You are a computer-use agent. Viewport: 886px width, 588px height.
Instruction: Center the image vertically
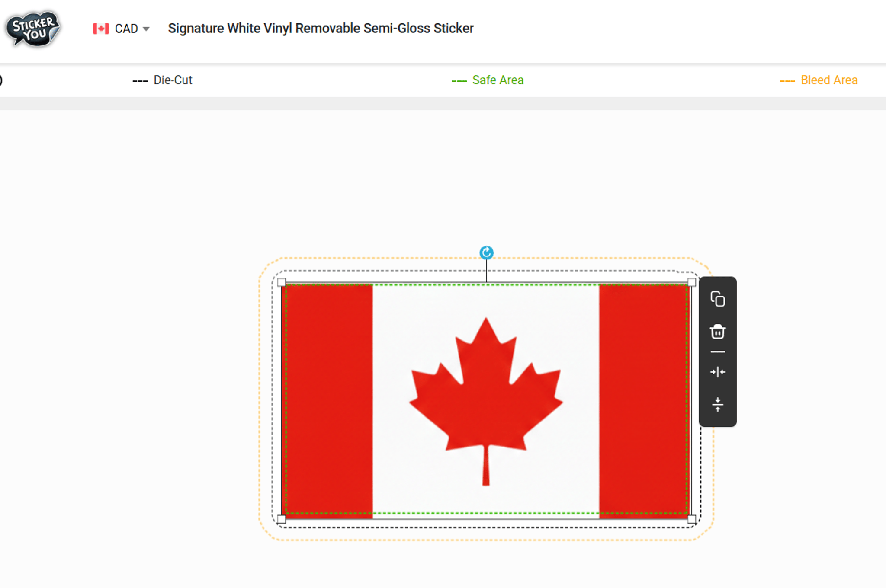click(x=717, y=405)
